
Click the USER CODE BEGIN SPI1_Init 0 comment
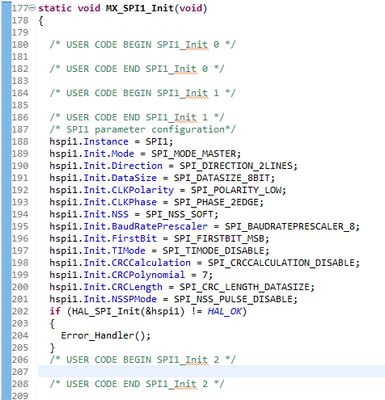tap(143, 45)
